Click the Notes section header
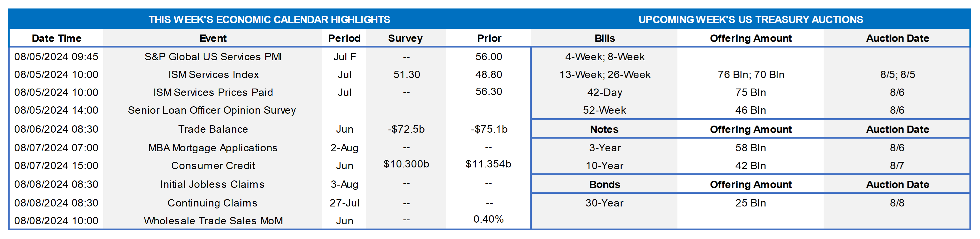980x239 pixels. 604,129
